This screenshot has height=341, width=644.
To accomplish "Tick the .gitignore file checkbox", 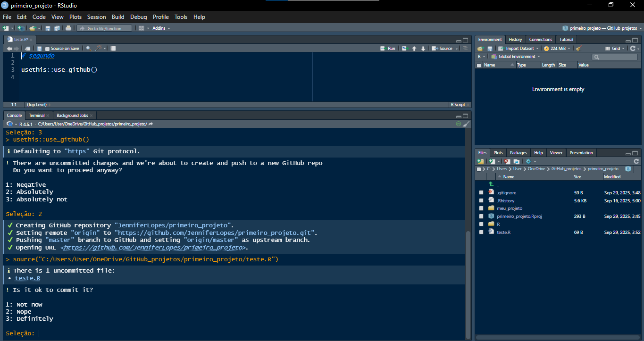I will point(481,193).
